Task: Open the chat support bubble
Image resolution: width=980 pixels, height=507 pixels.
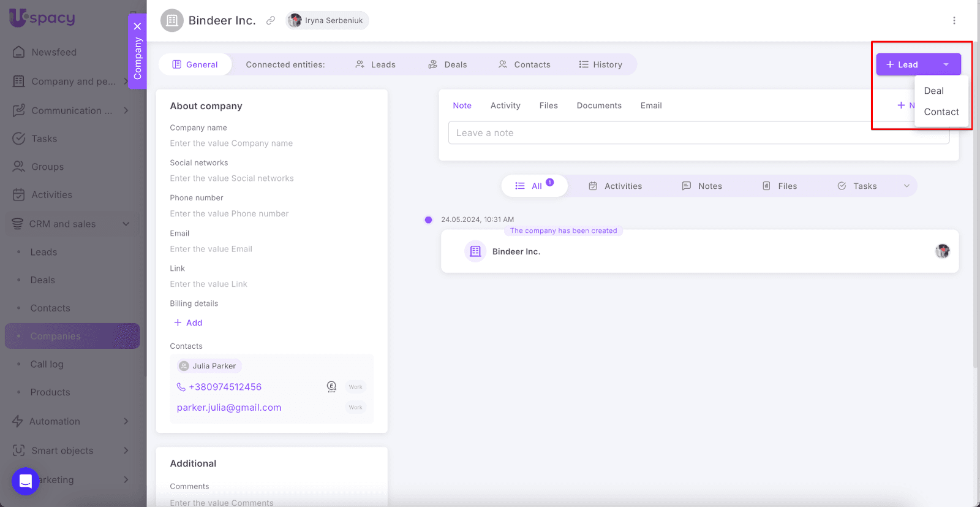Action: [x=26, y=481]
